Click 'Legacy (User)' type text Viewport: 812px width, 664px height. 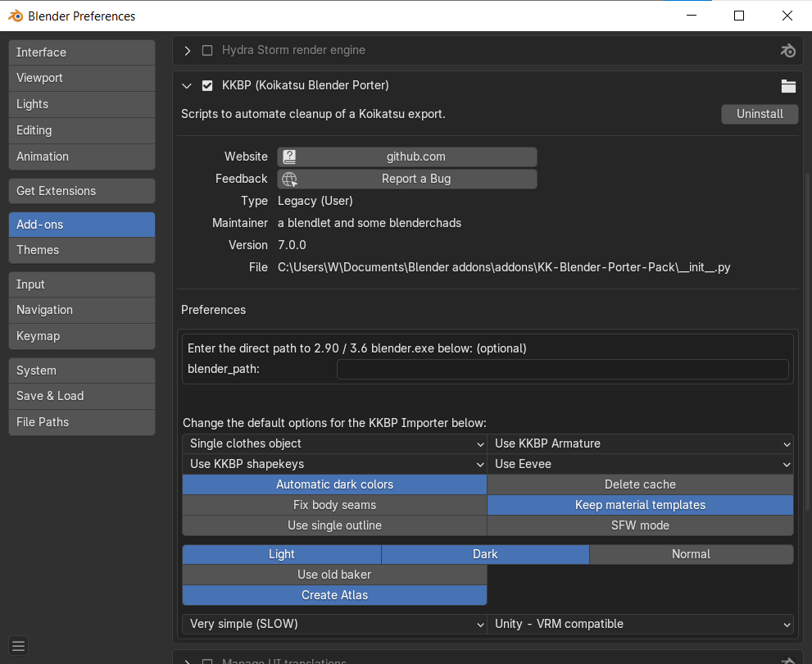pyautogui.click(x=315, y=201)
